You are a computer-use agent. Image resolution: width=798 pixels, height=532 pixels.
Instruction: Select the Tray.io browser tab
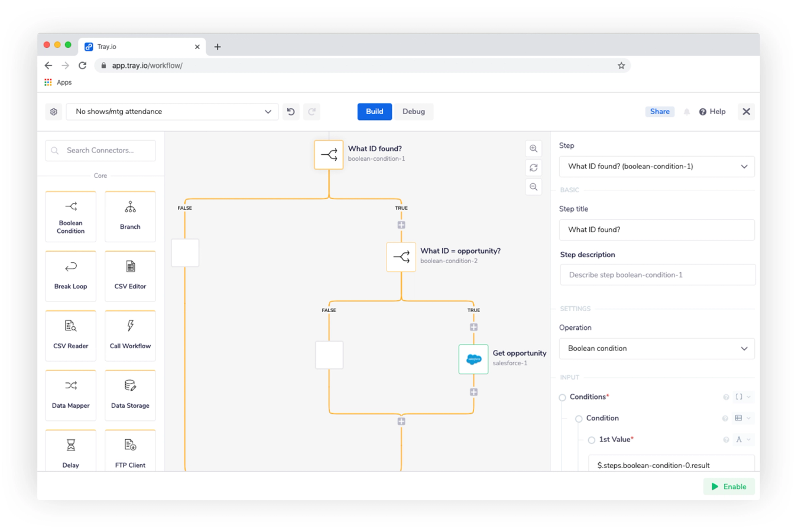pos(142,47)
